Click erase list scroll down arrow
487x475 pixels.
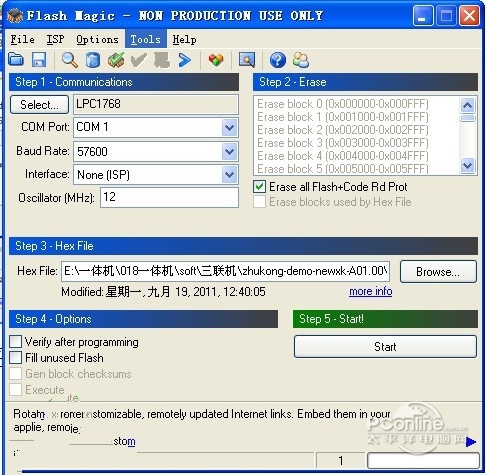tap(468, 165)
